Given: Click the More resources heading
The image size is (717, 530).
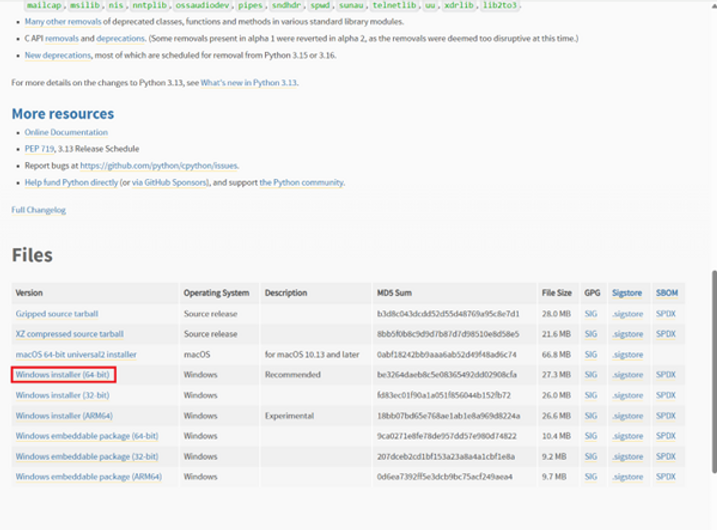Looking at the screenshot, I should (x=63, y=113).
